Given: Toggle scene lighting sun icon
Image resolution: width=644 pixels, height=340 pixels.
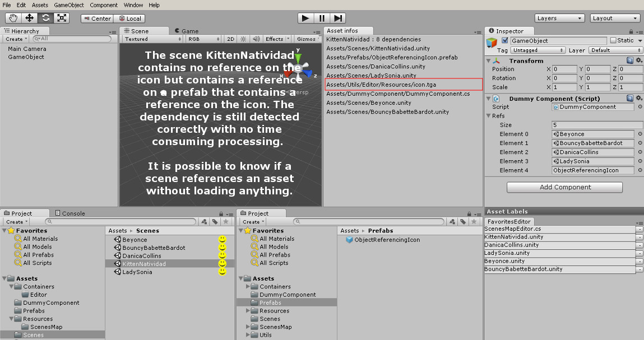Looking at the screenshot, I should [x=243, y=39].
